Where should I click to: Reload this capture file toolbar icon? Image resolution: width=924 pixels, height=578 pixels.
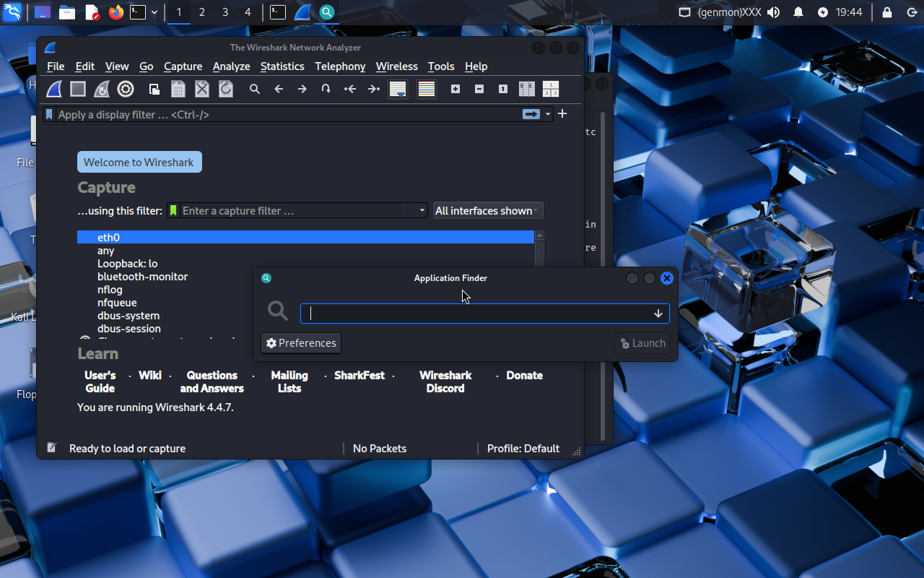click(x=226, y=89)
